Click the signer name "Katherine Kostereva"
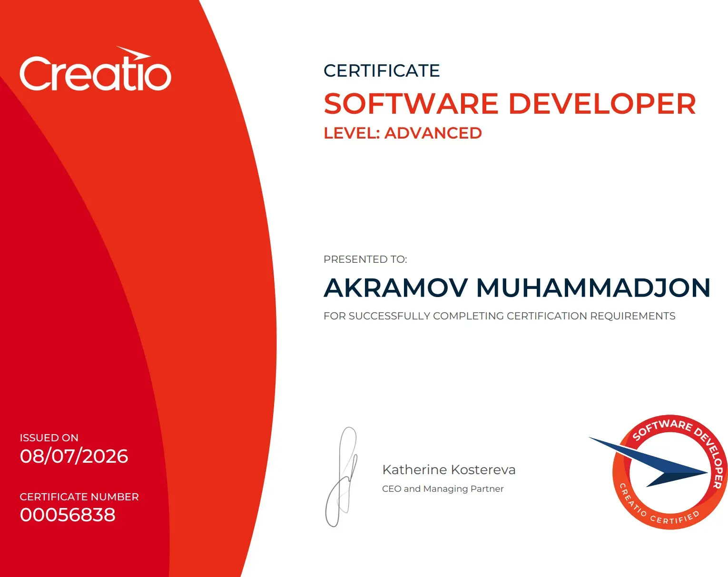Image resolution: width=728 pixels, height=577 pixels. pos(449,470)
